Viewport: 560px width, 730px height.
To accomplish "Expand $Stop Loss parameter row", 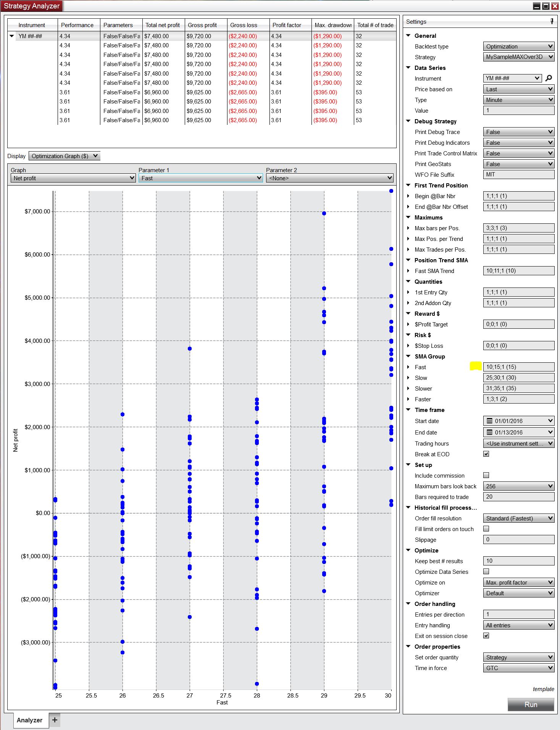I will point(408,346).
